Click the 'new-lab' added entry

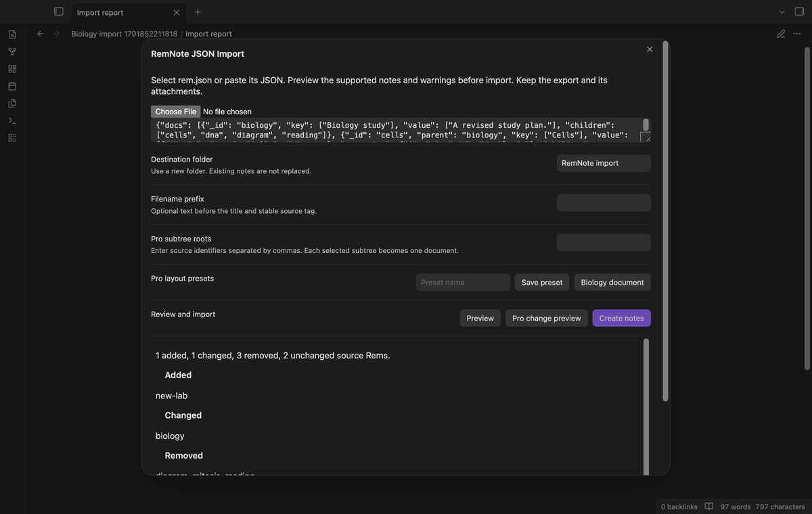[x=171, y=396]
